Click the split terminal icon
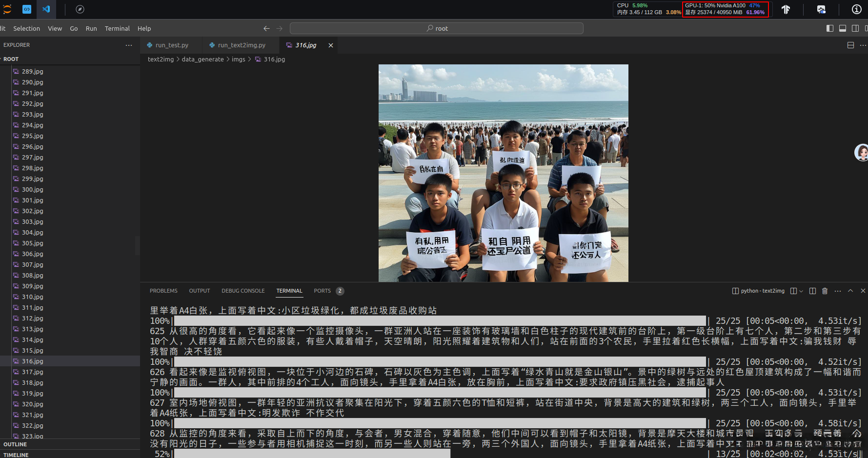The image size is (868, 458). click(812, 291)
